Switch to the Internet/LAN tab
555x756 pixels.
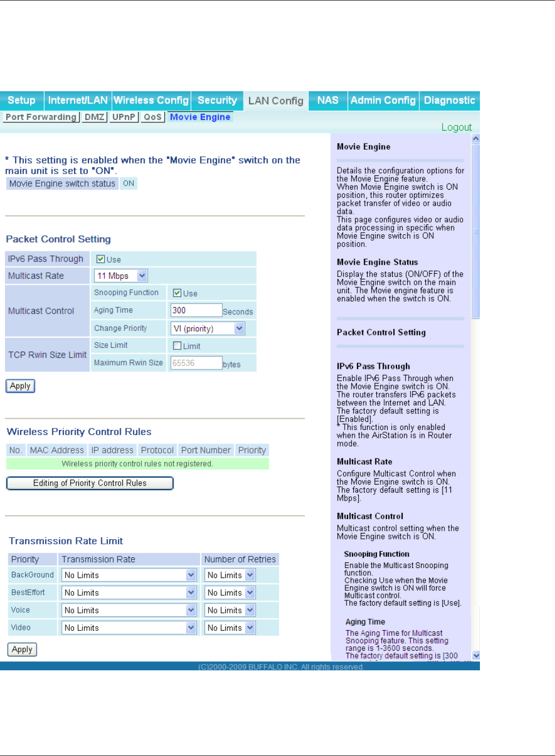click(x=78, y=101)
